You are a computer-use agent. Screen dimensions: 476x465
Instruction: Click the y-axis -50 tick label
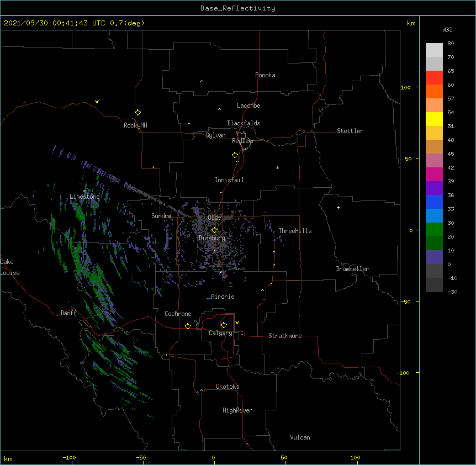[x=405, y=302]
